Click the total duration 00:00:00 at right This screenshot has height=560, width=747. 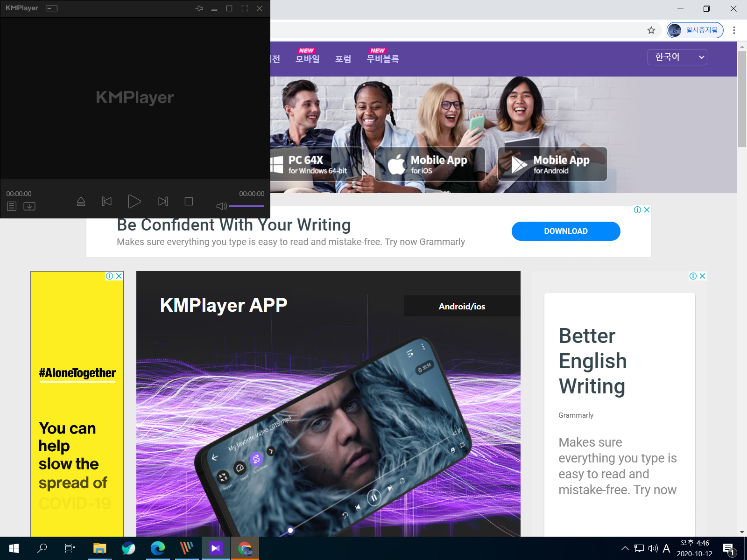pos(252,194)
